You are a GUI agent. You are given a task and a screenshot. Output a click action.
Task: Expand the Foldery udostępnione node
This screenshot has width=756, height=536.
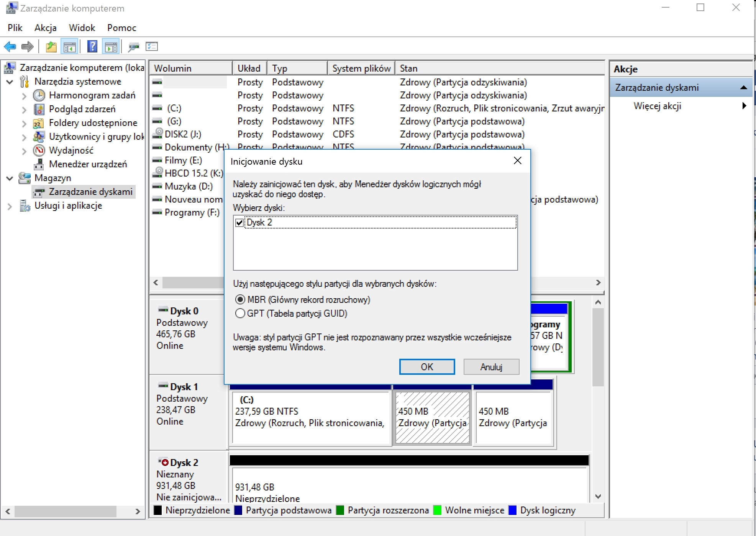click(x=24, y=123)
